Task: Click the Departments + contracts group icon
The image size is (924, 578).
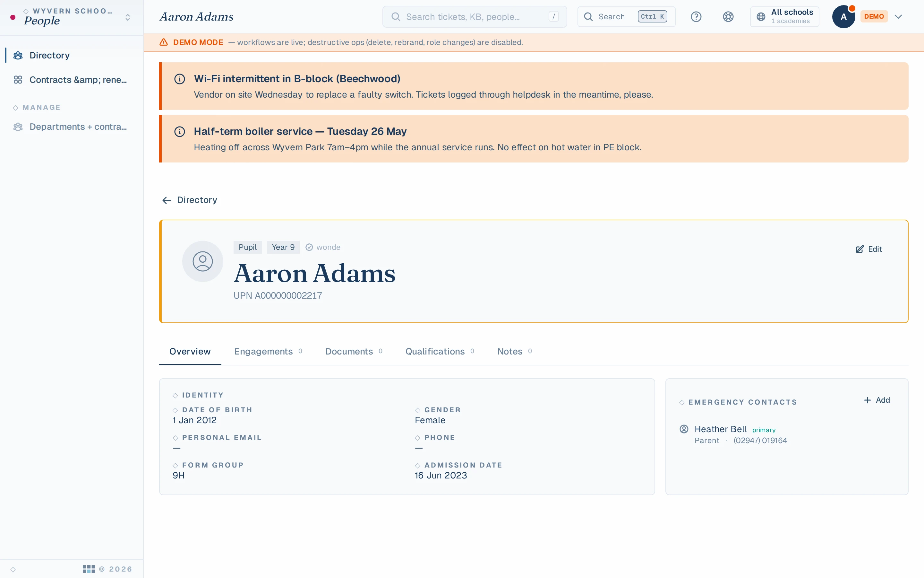Action: [18, 127]
